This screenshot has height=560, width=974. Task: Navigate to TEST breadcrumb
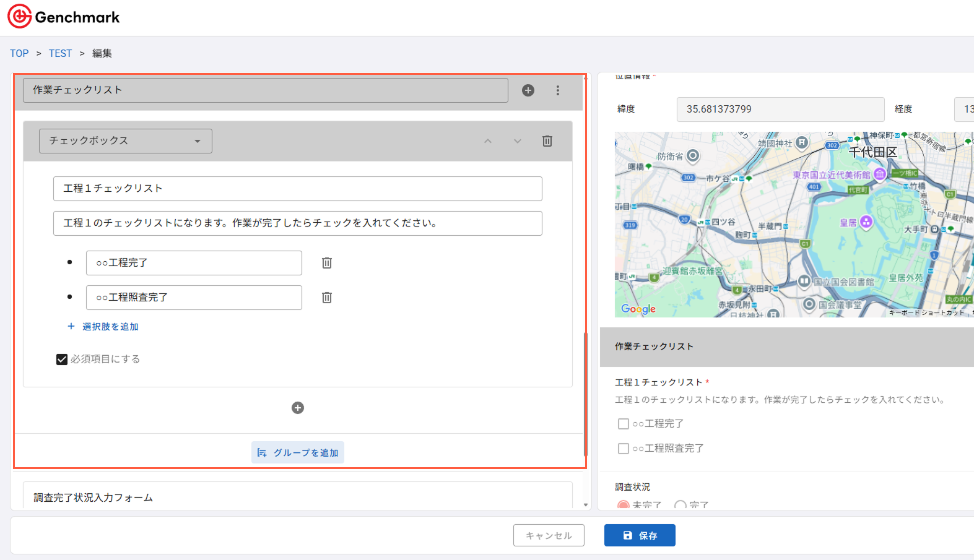coord(60,53)
